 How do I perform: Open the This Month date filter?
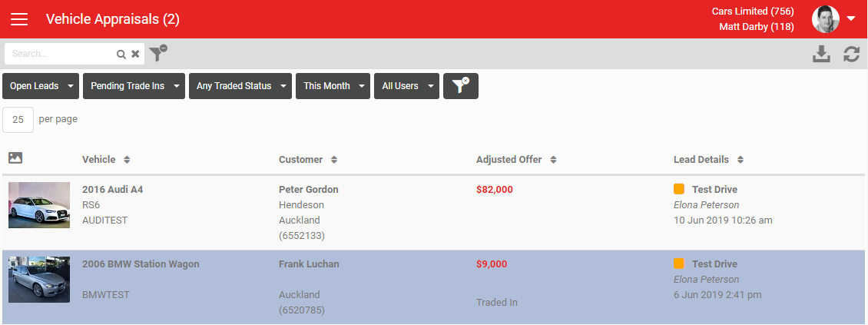[x=333, y=86]
